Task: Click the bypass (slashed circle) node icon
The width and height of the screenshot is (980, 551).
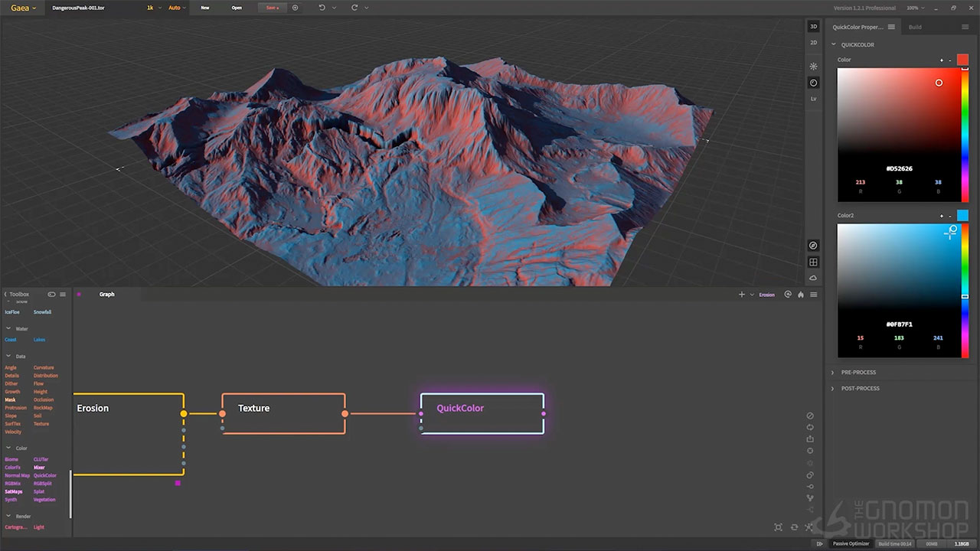Action: tap(810, 416)
